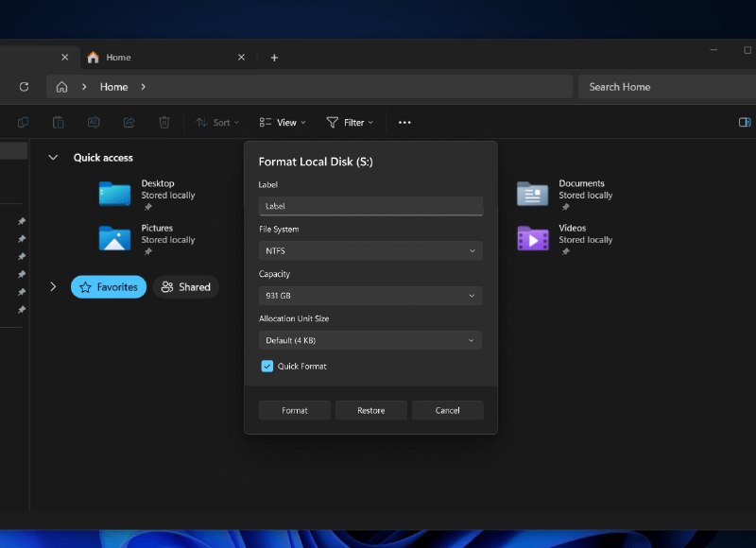Click the share toolbar icon
756x548 pixels.
(x=129, y=123)
